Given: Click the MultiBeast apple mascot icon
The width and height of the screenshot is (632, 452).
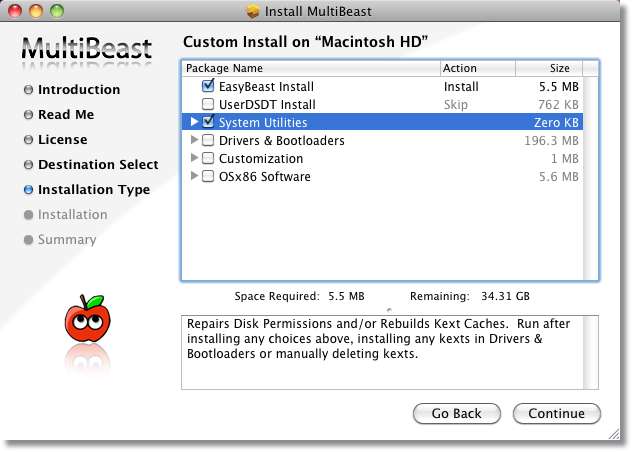Looking at the screenshot, I should pos(85,319).
